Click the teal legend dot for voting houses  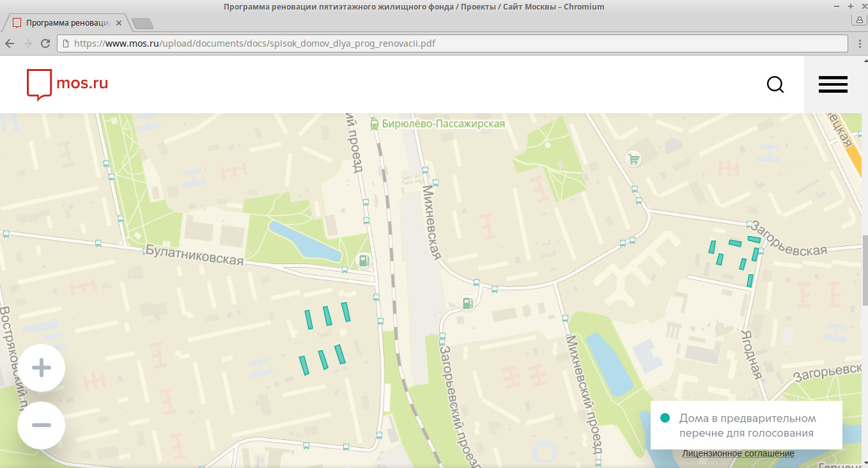pos(665,418)
